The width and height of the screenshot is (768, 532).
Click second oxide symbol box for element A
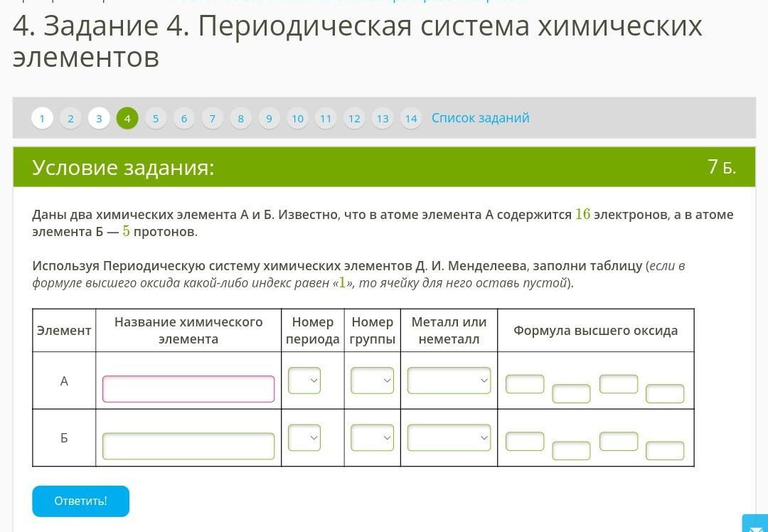tap(619, 384)
